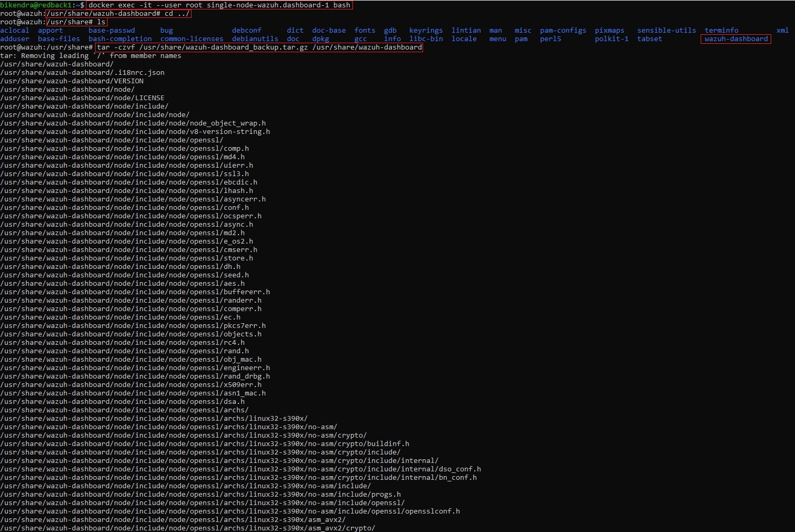Click the internal/dso_conf.h path line
This screenshot has height=532, width=795.
pyautogui.click(x=241, y=469)
